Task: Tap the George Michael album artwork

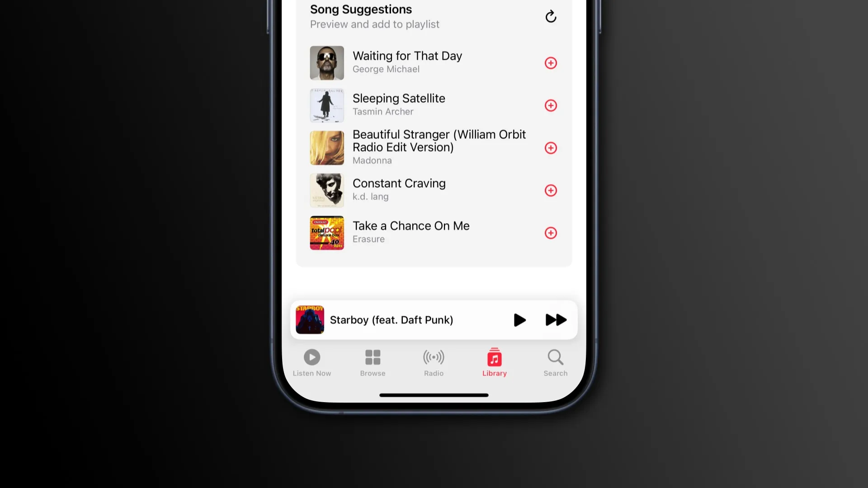Action: pos(327,62)
